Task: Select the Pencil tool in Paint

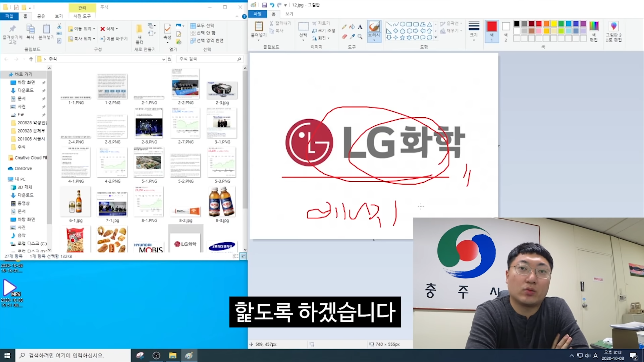Action: click(344, 27)
